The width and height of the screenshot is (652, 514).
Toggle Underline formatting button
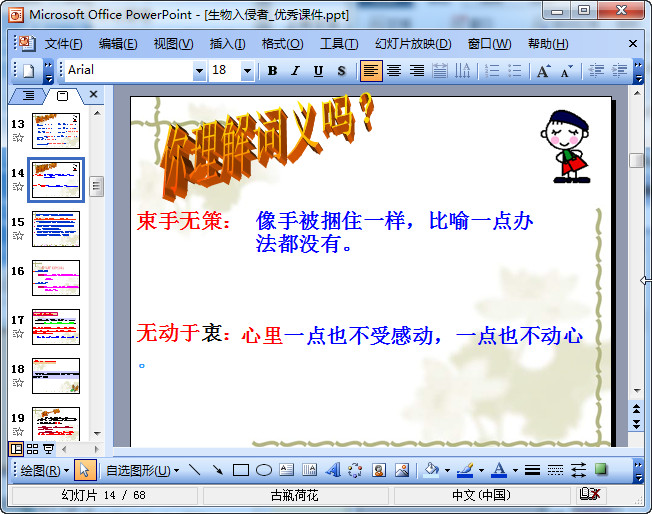(x=318, y=71)
